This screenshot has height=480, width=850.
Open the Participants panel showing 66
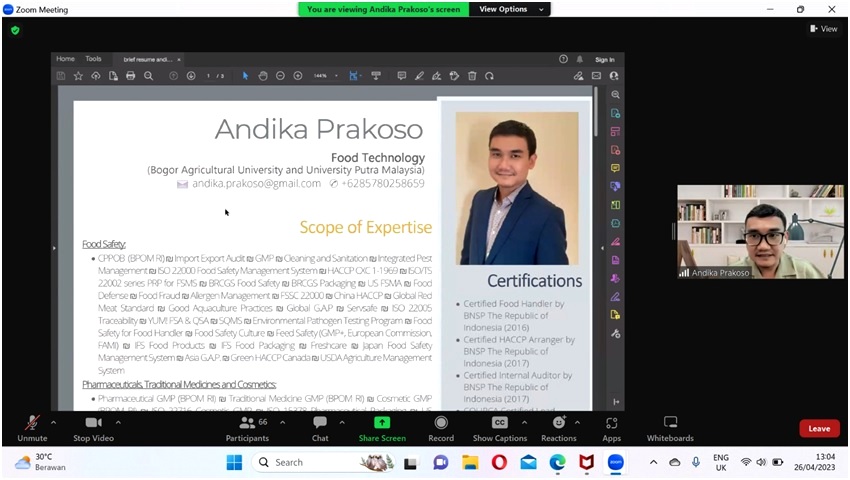247,428
